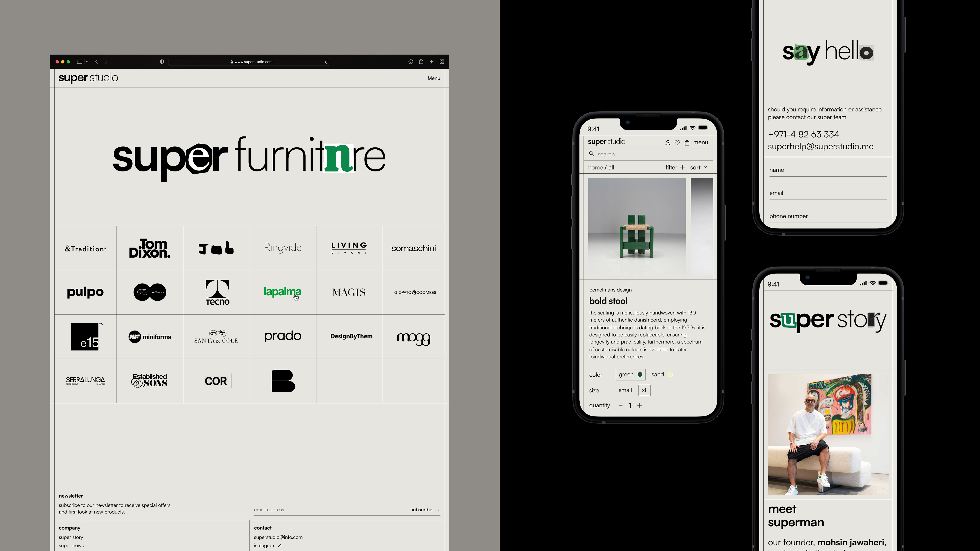Viewport: 980px width, 551px height.
Task: Open the Giopato & Coombes brand tile
Action: [414, 292]
